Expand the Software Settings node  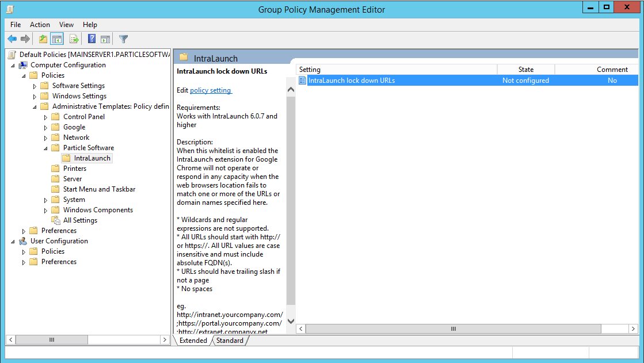pyautogui.click(x=35, y=86)
